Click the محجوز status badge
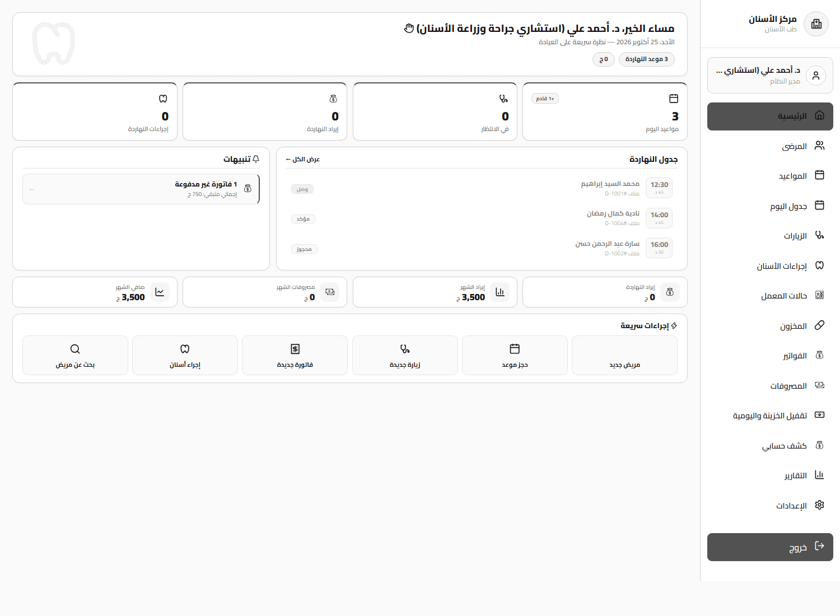This screenshot has height=616, width=840. tap(304, 249)
